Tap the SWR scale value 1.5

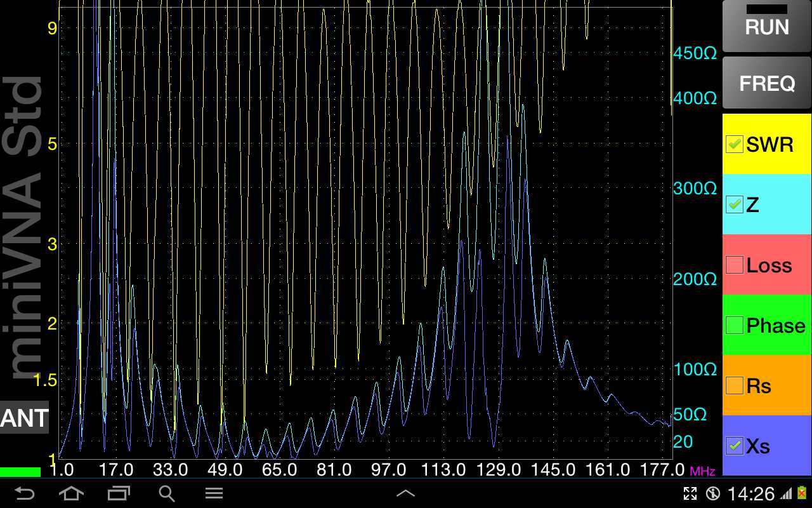pyautogui.click(x=44, y=380)
